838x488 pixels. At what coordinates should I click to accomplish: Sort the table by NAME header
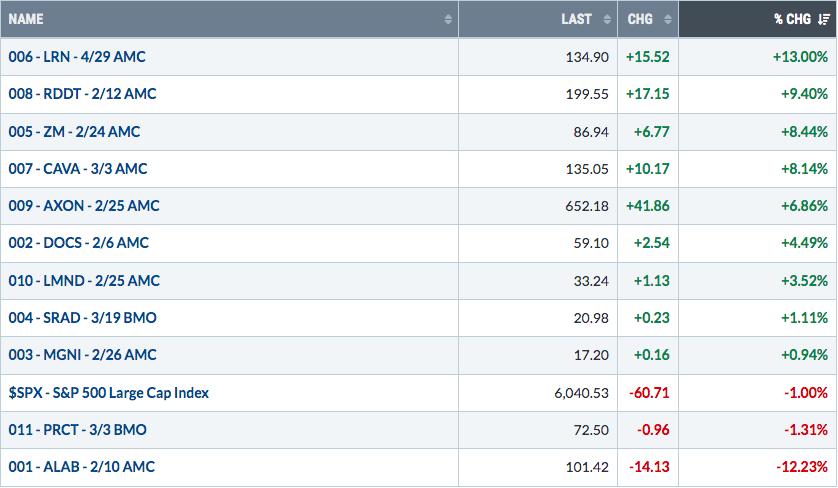click(26, 19)
